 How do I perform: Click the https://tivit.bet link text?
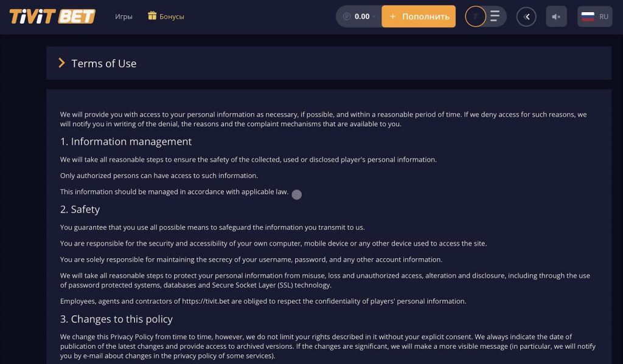(x=206, y=301)
